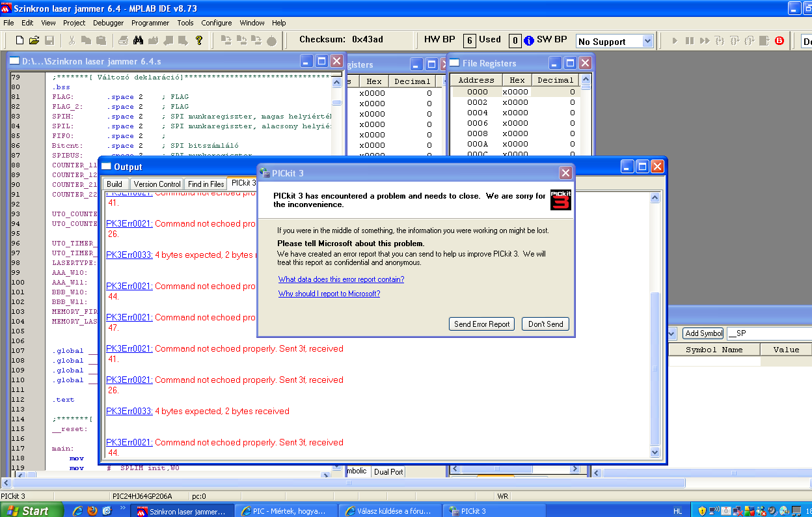The width and height of the screenshot is (812, 517).
Task: Open the Configure menu
Action: pyautogui.click(x=217, y=22)
